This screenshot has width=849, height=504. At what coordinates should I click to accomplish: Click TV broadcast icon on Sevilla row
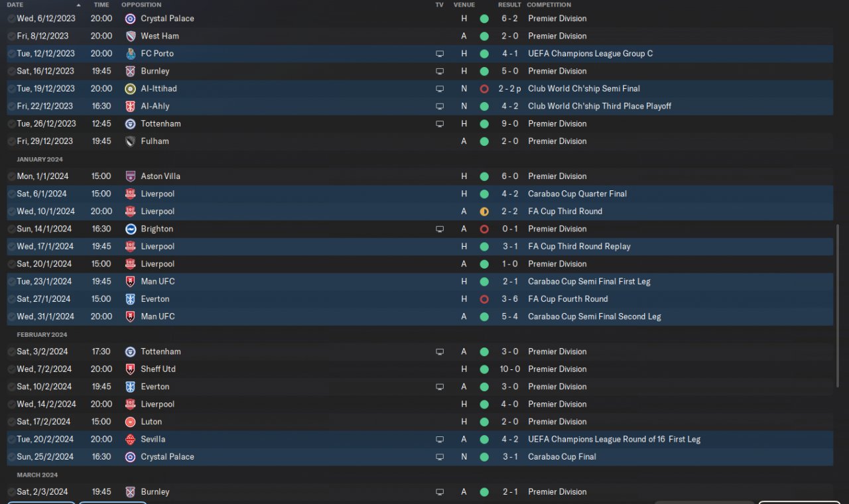pyautogui.click(x=439, y=439)
